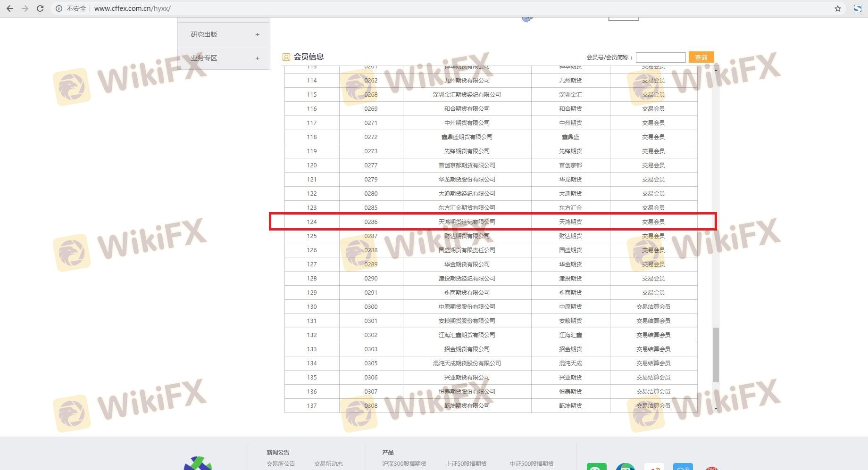
Task: Reload the page with refresh icon
Action: click(40, 8)
